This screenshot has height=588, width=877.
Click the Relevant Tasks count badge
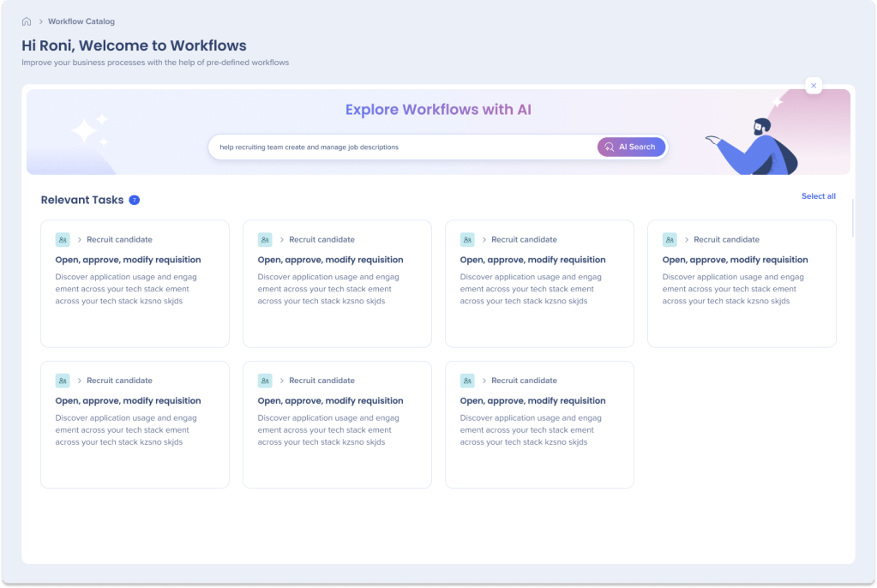[x=134, y=201]
